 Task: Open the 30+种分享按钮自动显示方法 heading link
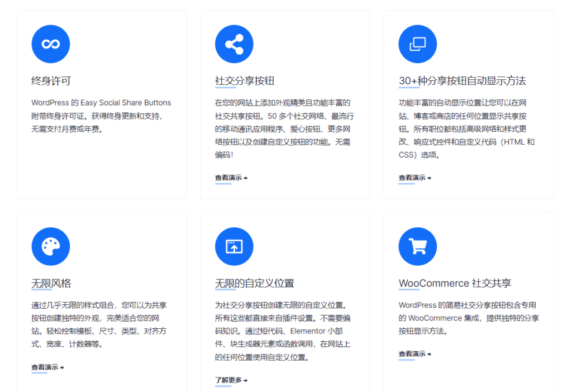tap(462, 81)
